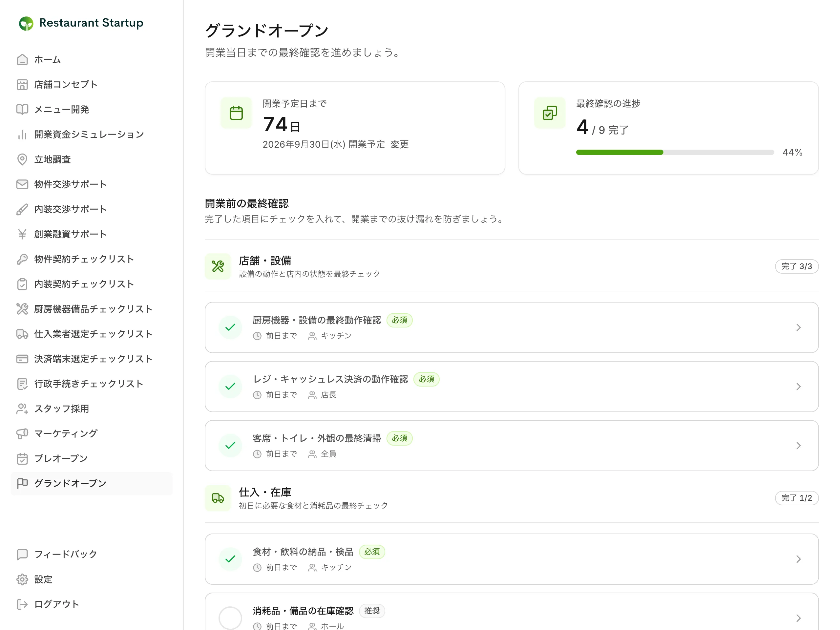Click the 必須 tag on 厨房機器 item
The height and width of the screenshot is (630, 840).
(x=400, y=320)
